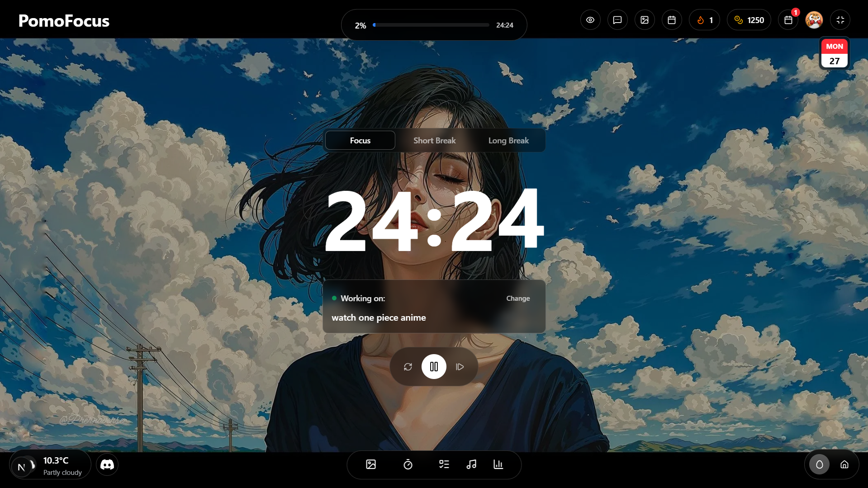Open the plain calendar icon in header
The width and height of the screenshot is (868, 488).
tap(672, 20)
